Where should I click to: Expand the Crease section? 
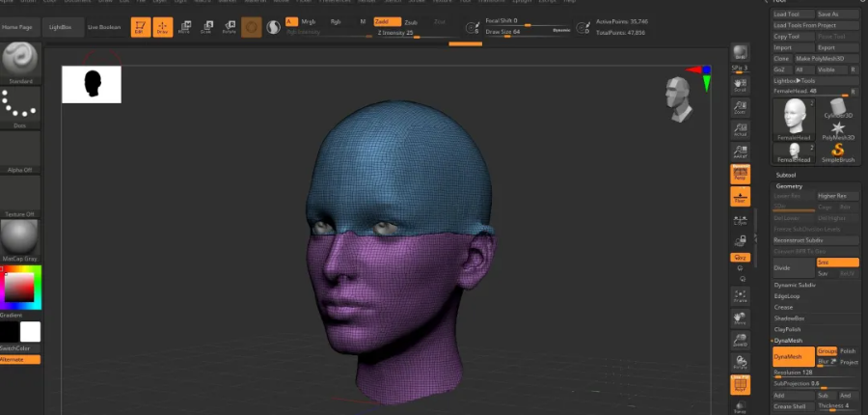point(783,307)
